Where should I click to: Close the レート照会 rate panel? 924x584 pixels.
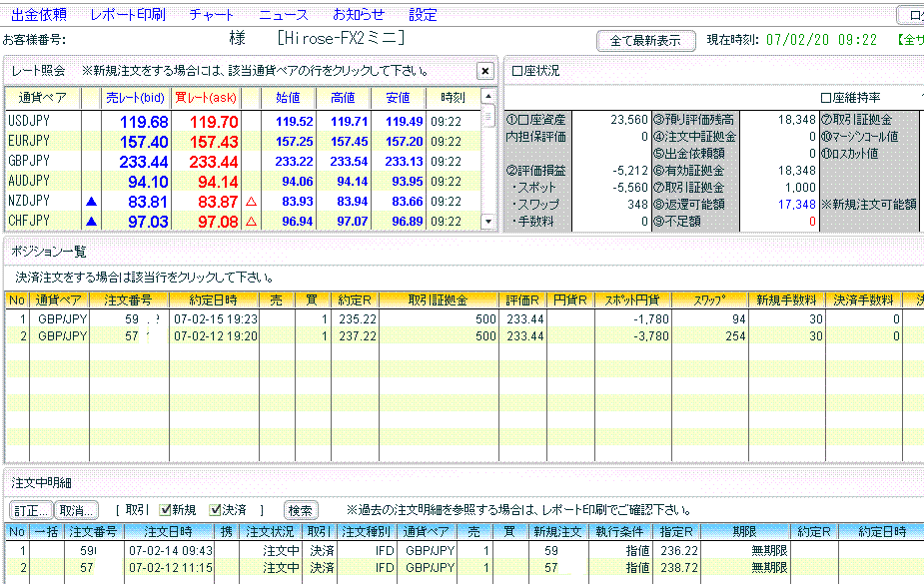pos(484,71)
